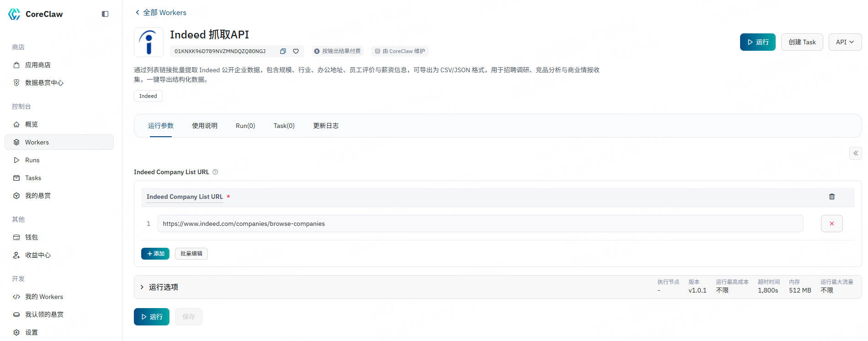Go to 钱包 page
Screen dimensions: 868x341
pos(31,237)
